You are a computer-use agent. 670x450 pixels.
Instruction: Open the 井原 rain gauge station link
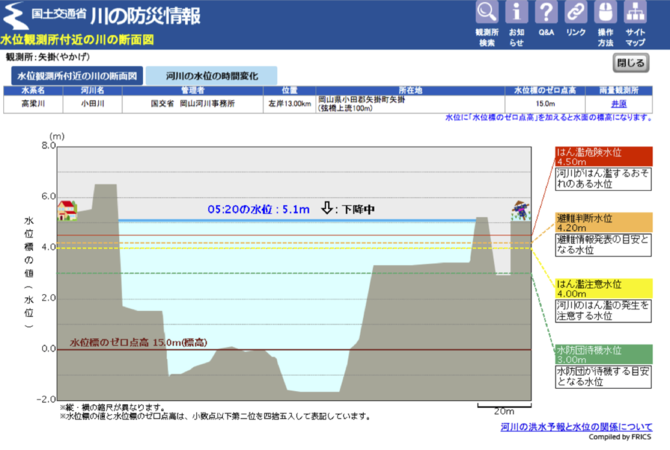(619, 103)
